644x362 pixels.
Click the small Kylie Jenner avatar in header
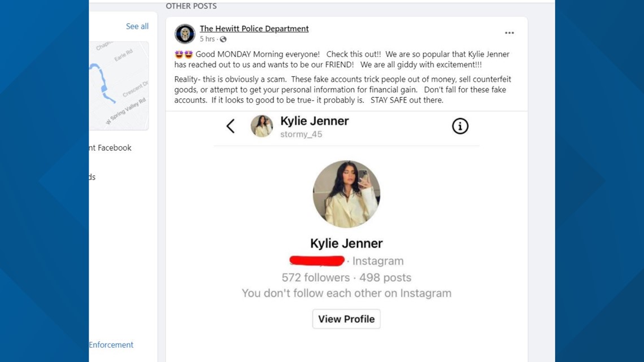[x=262, y=126]
